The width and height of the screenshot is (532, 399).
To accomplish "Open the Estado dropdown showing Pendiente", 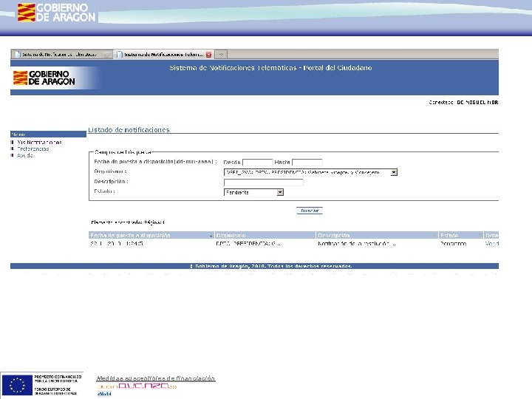I will click(253, 192).
